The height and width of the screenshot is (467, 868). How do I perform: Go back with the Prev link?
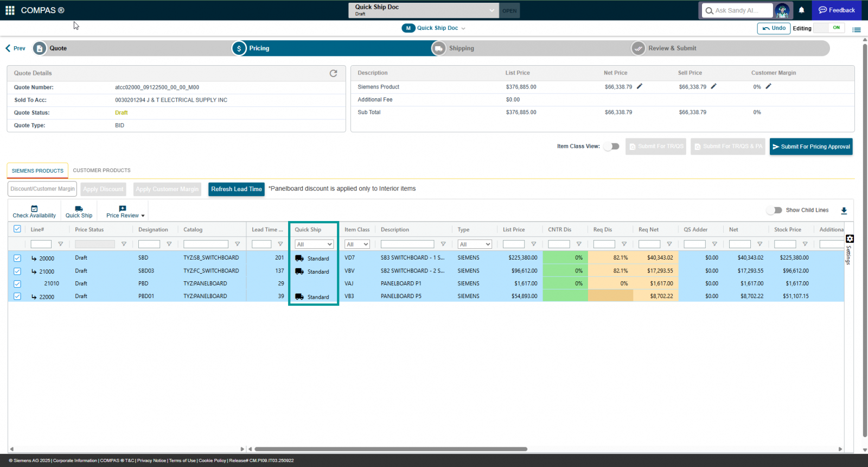point(16,48)
